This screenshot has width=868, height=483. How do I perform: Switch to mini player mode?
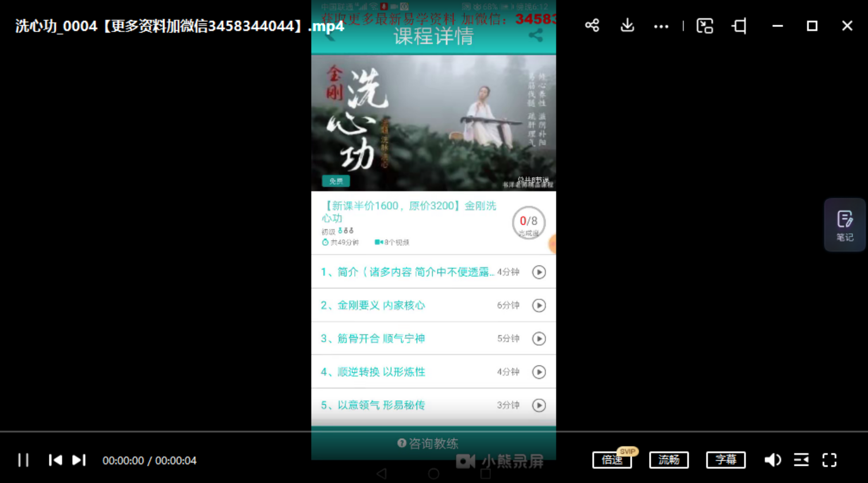(705, 26)
